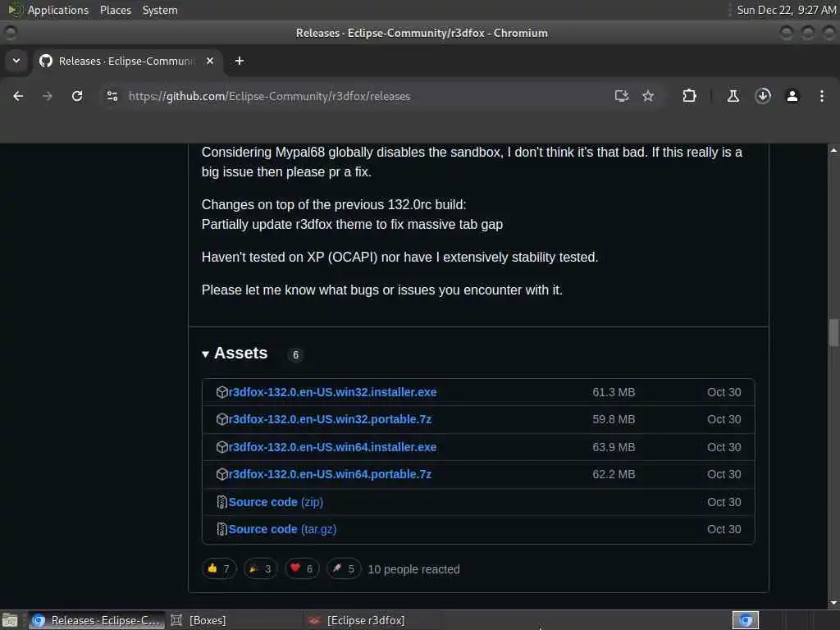This screenshot has width=840, height=630.
Task: Toggle the heart reaction
Action: click(x=302, y=569)
